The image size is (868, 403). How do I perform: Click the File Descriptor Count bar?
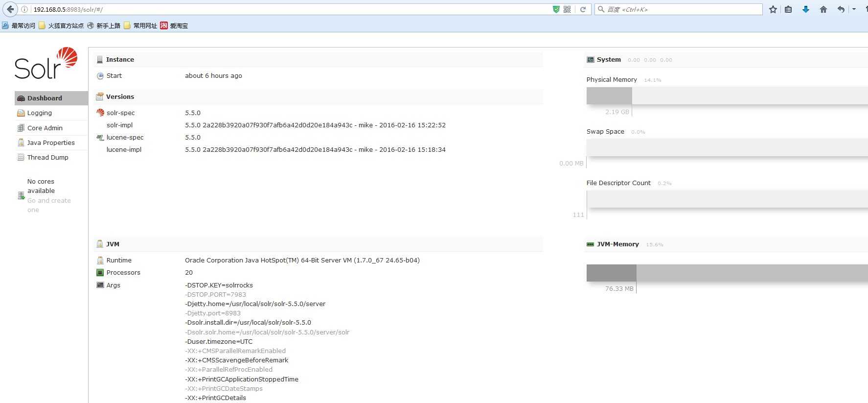(727, 199)
